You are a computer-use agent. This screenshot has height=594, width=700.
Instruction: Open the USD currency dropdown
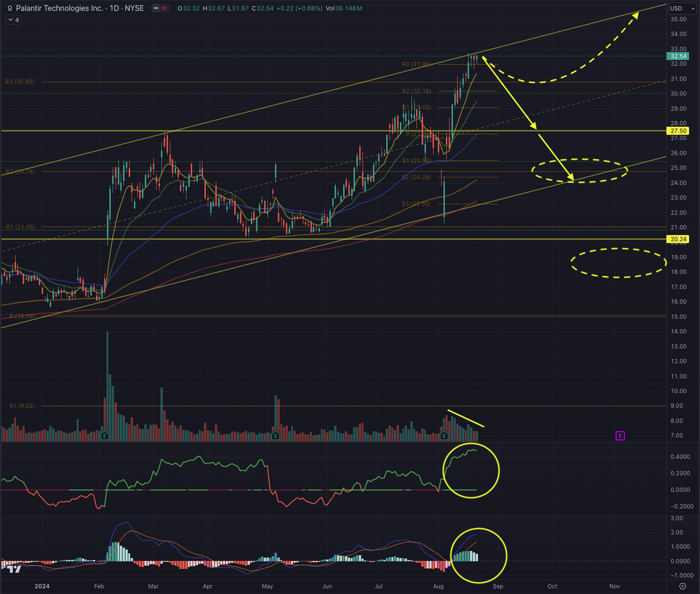point(681,9)
